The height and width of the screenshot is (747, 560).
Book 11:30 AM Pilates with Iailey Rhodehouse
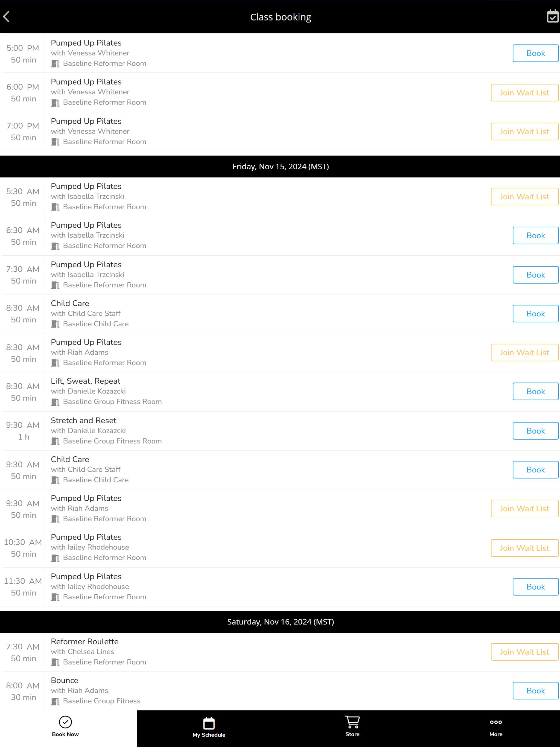point(535,586)
